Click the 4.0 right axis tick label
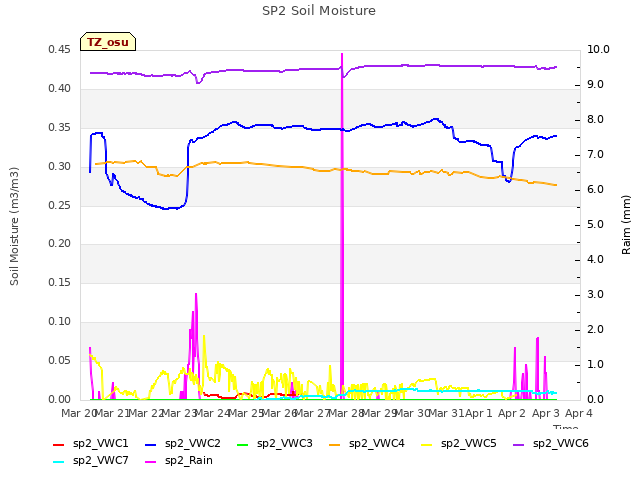Viewport: 640px width, 480px height. click(x=595, y=260)
